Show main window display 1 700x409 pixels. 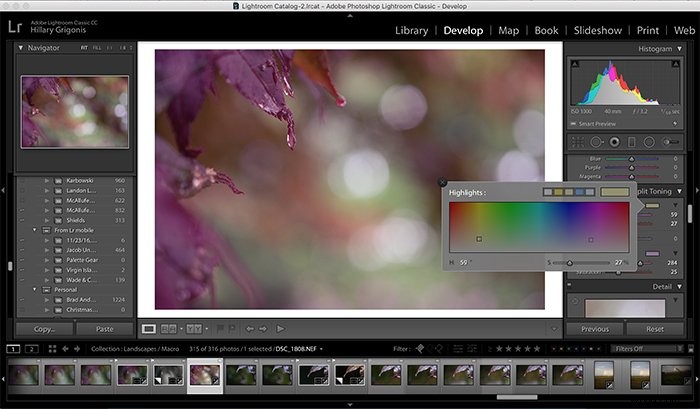tap(13, 349)
